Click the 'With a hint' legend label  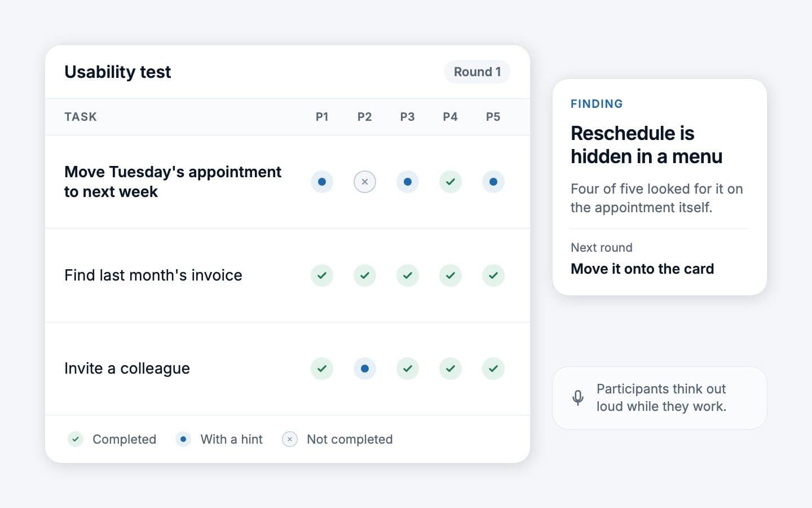(x=232, y=439)
